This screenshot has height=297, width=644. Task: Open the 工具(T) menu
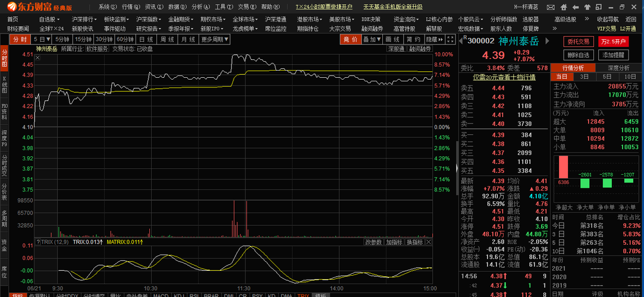pyautogui.click(x=224, y=7)
